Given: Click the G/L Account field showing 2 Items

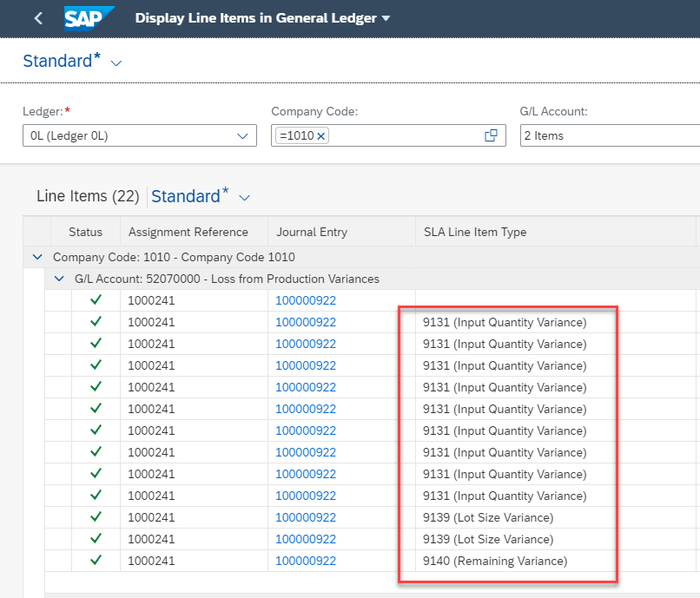Looking at the screenshot, I should pyautogui.click(x=610, y=135).
